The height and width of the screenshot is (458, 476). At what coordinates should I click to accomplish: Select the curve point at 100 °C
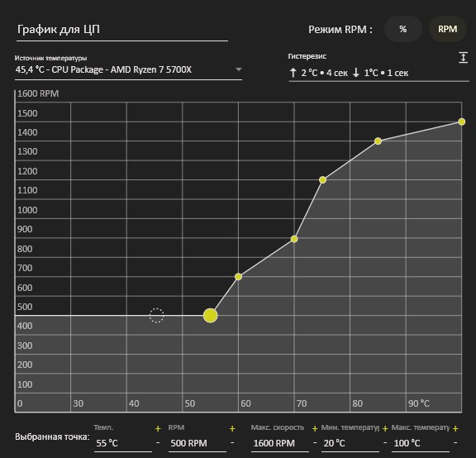461,122
